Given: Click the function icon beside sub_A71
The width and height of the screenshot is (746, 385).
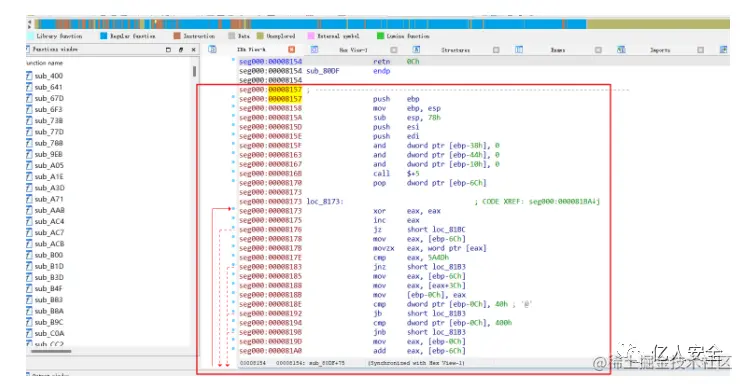Looking at the screenshot, I should [29, 199].
